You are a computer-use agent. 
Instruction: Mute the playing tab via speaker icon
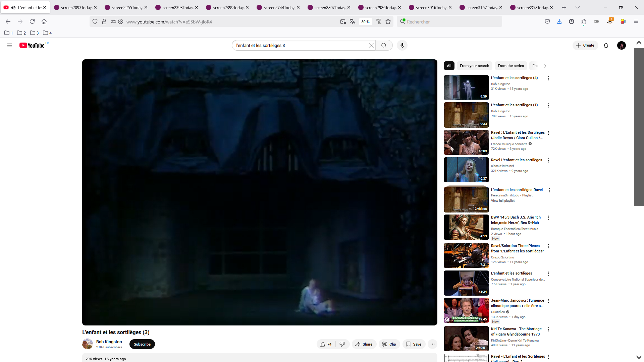click(13, 7)
